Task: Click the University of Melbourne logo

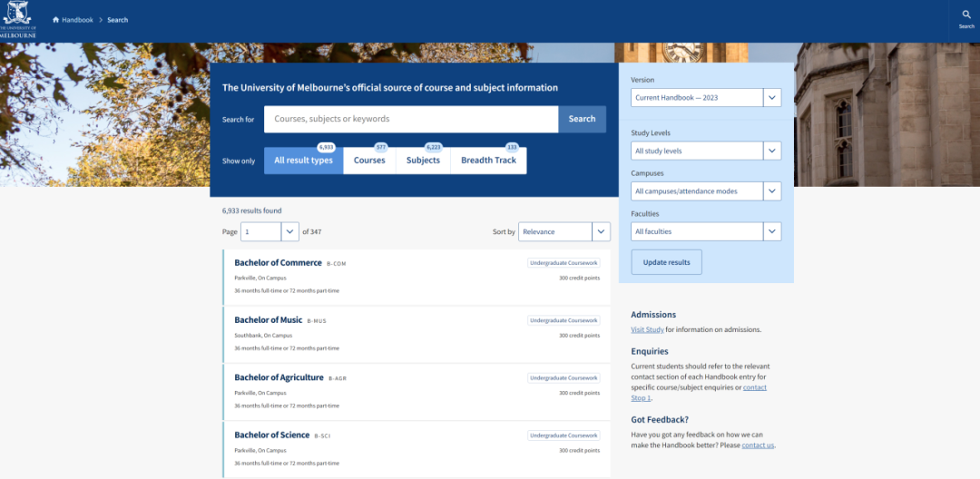Action: (18, 20)
